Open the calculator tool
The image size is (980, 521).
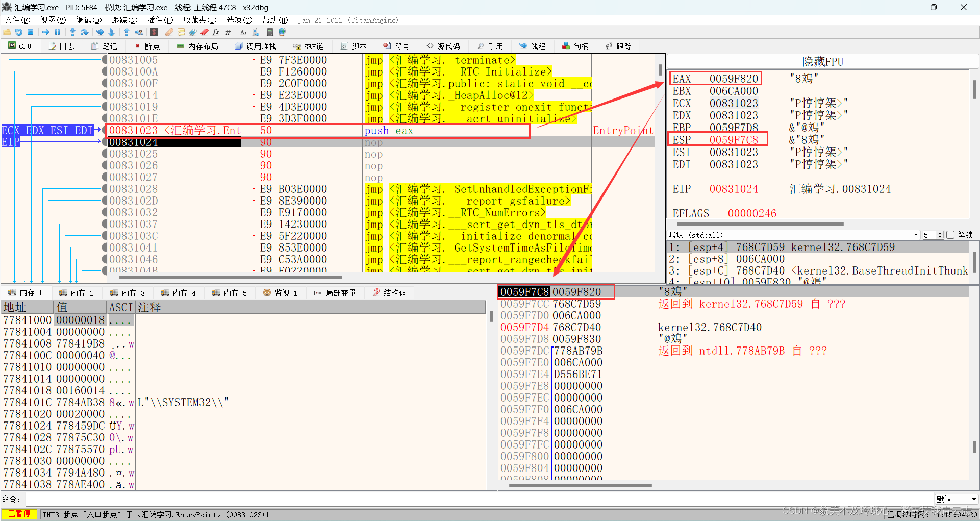(270, 32)
